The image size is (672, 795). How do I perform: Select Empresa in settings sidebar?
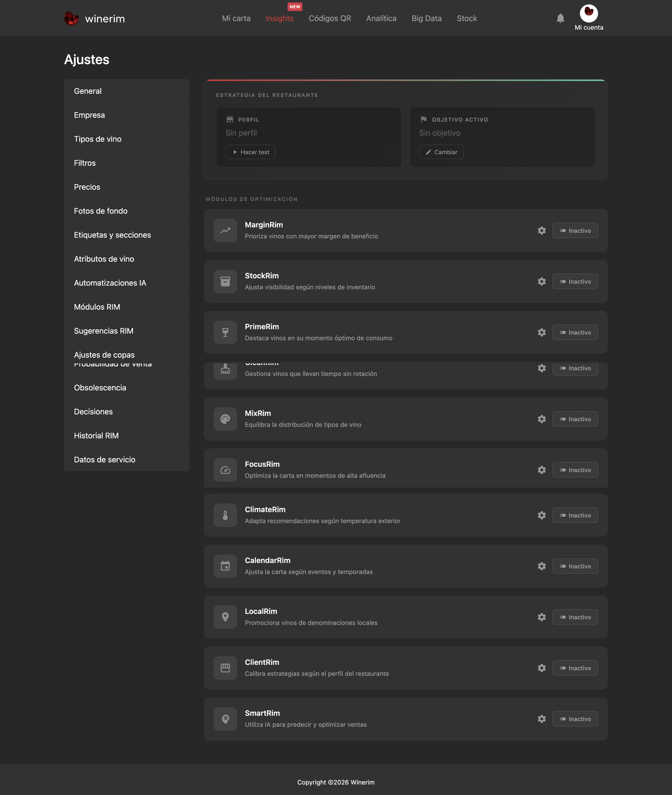(x=126, y=115)
